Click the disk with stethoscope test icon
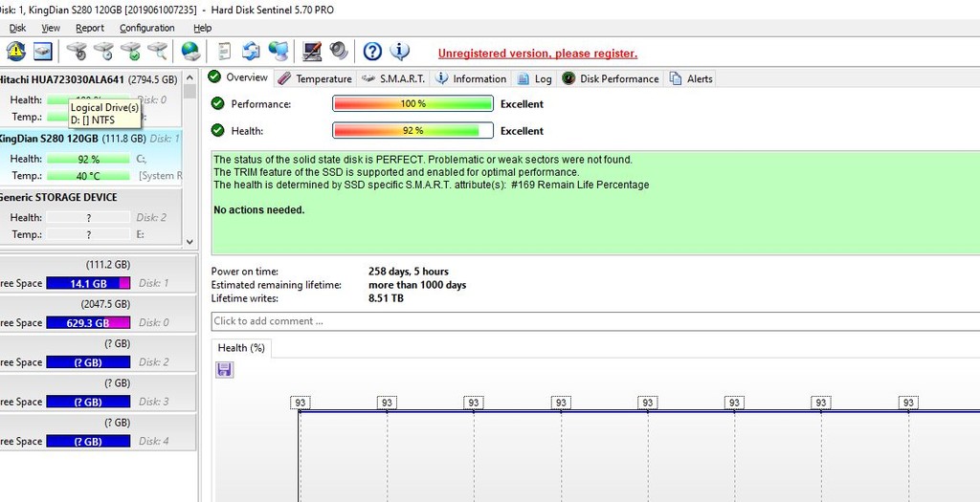The image size is (980, 502). tap(78, 51)
